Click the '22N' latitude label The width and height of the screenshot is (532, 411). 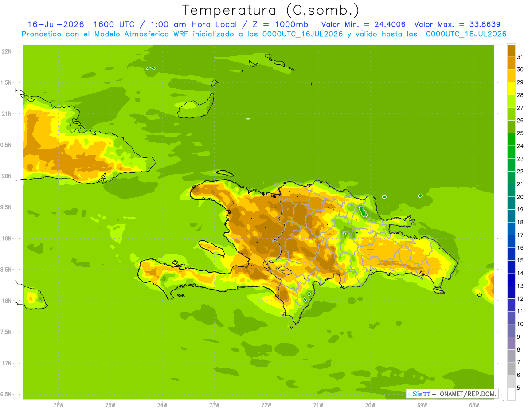[7, 51]
